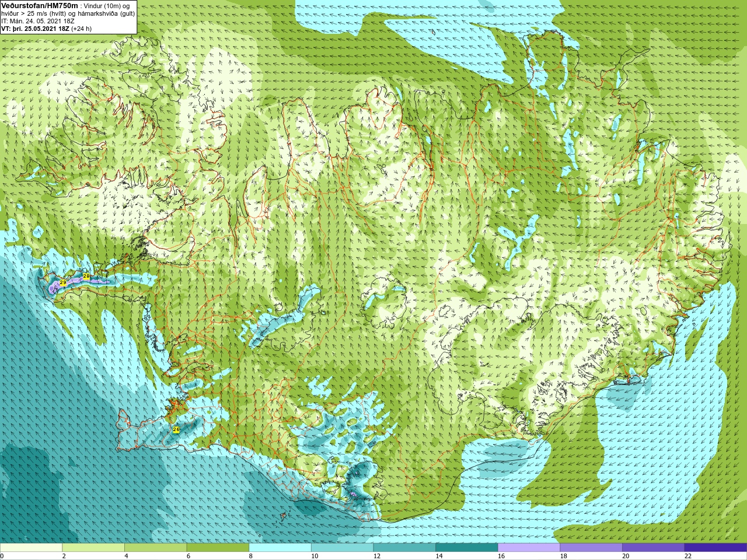The width and height of the screenshot is (747, 560).
Task: Click the legend scale number 8
Action: pos(251,556)
